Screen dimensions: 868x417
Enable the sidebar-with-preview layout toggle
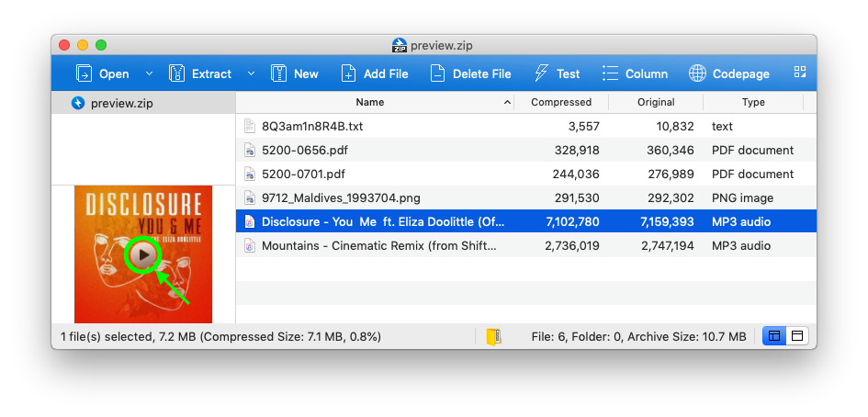[x=774, y=337]
